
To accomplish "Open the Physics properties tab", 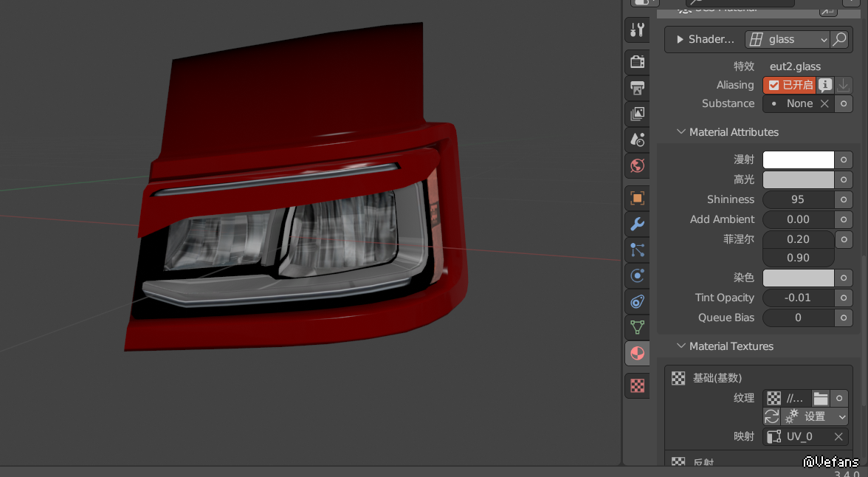I will coord(637,275).
